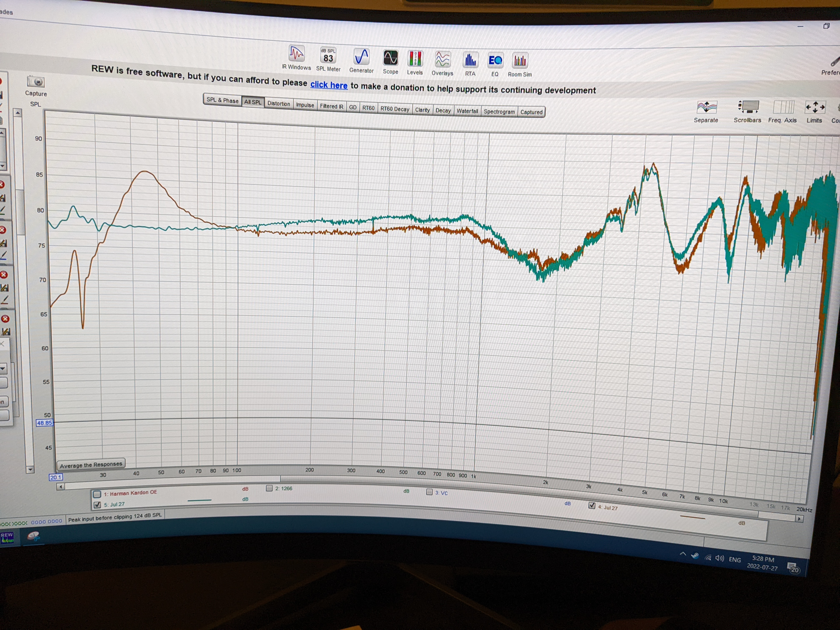Image resolution: width=840 pixels, height=630 pixels.
Task: Capture the graph image
Action: 36,86
